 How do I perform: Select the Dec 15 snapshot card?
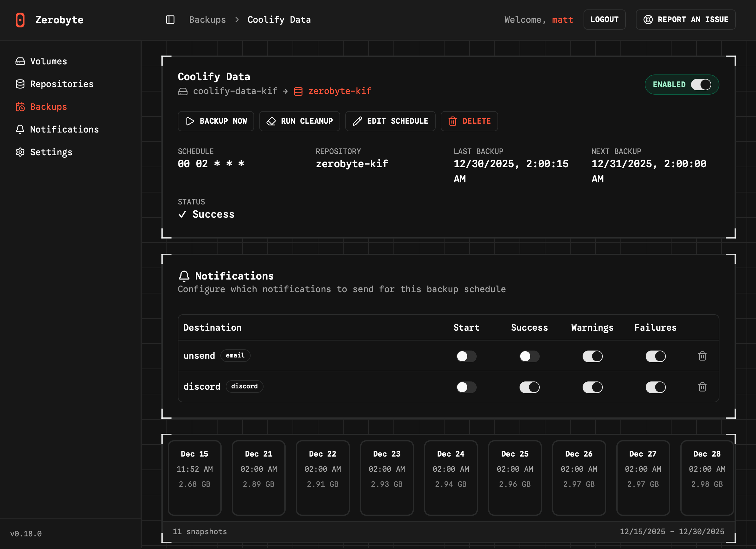195,478
